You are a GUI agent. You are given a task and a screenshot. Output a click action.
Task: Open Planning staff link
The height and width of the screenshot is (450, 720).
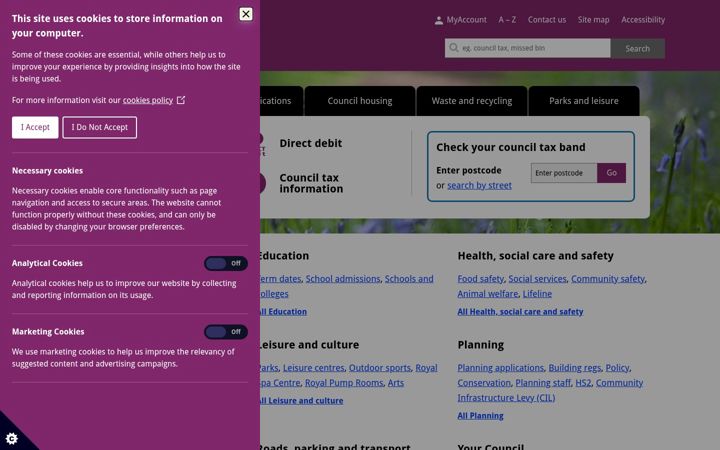click(x=543, y=383)
